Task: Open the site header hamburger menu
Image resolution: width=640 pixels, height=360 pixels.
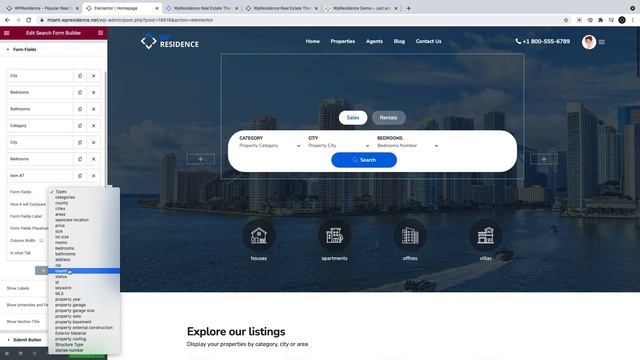Action: point(602,42)
